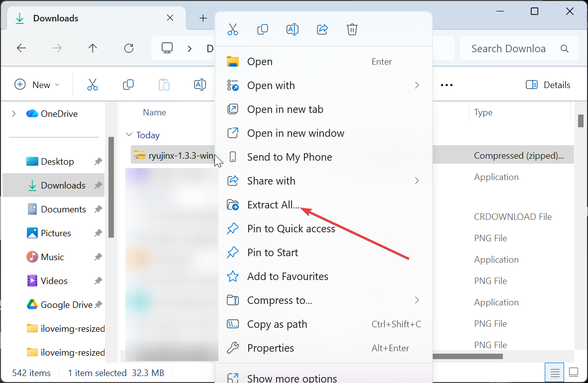The width and height of the screenshot is (588, 383).
Task: Click the Compressed (zipped) type cell
Action: pos(519,156)
